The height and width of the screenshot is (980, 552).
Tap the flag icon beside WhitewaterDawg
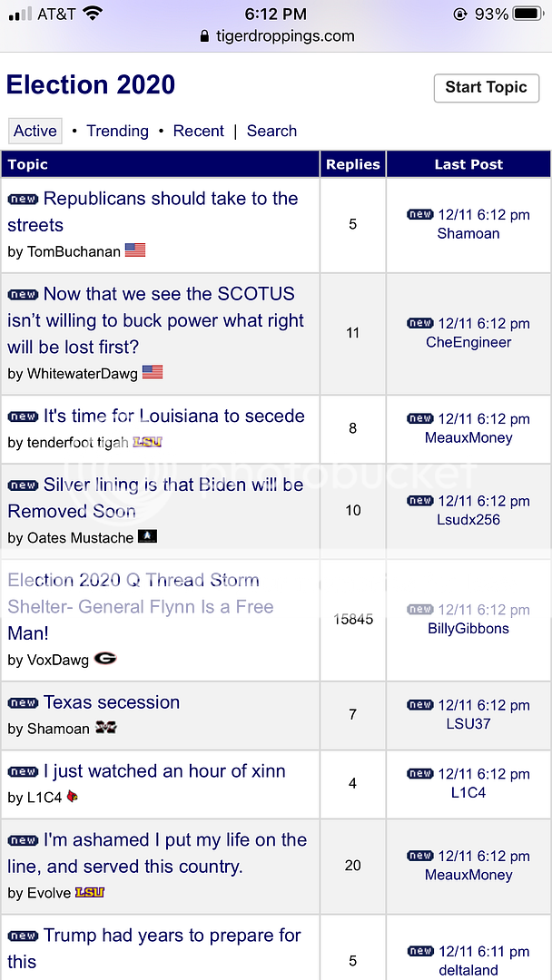coord(153,372)
